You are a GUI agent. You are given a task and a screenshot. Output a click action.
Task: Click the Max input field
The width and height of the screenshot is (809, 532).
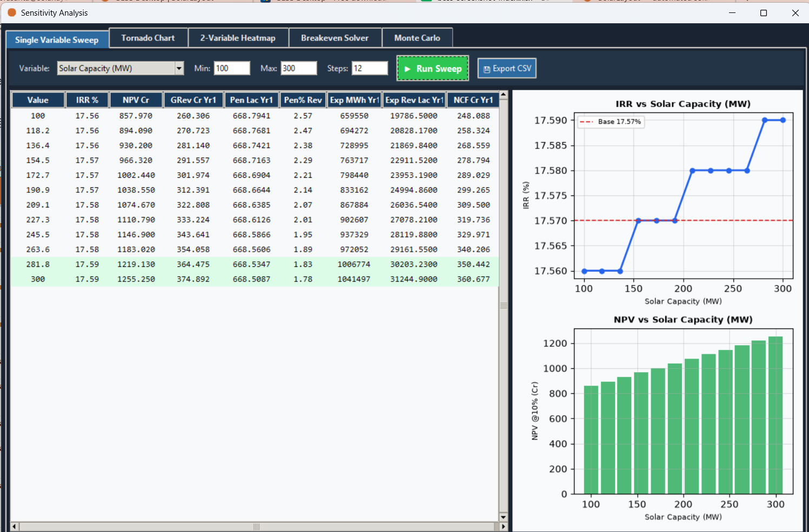click(298, 68)
